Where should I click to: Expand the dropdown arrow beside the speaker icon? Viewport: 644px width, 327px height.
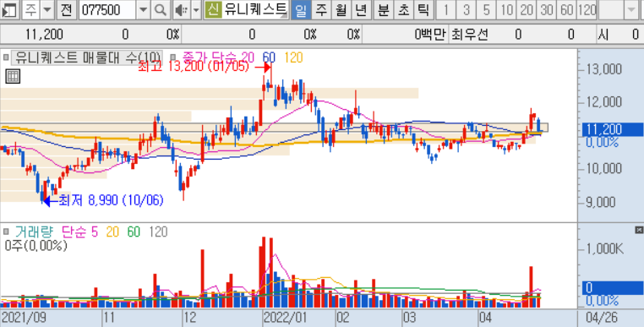[x=196, y=10]
